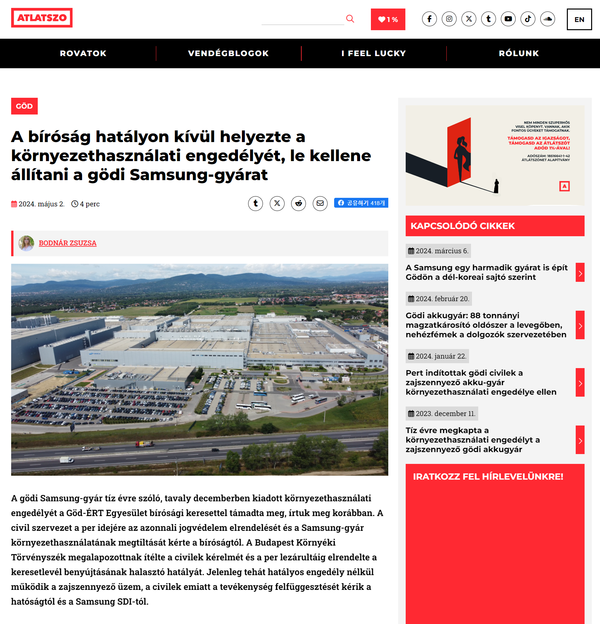Click arrow next to Tíz évre megkapta article

tap(580, 440)
